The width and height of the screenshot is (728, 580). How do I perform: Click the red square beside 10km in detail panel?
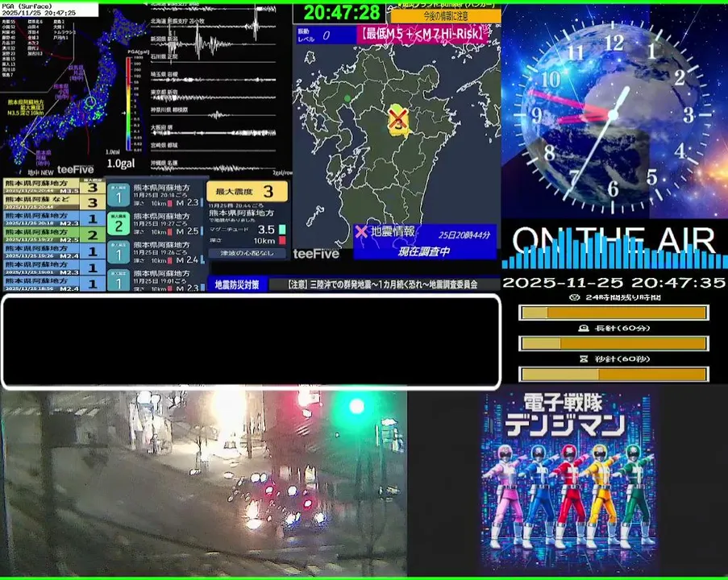tap(282, 240)
